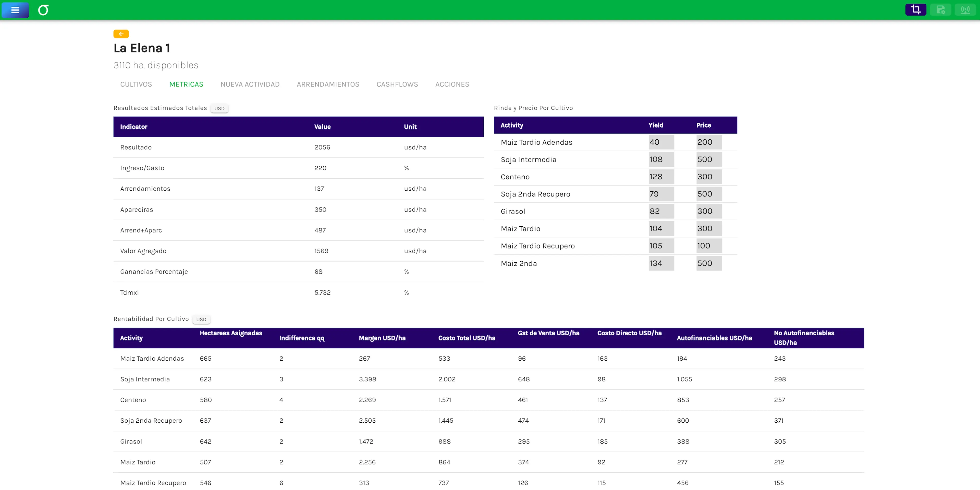Select the highlighted crop tool in the toolbar
The height and width of the screenshot is (490, 980).
pyautogui.click(x=916, y=9)
